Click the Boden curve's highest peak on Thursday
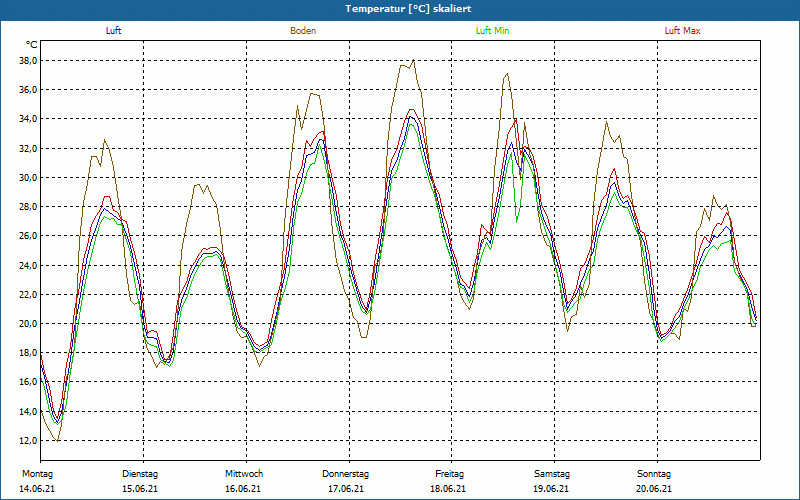The image size is (800, 500). 413,60
